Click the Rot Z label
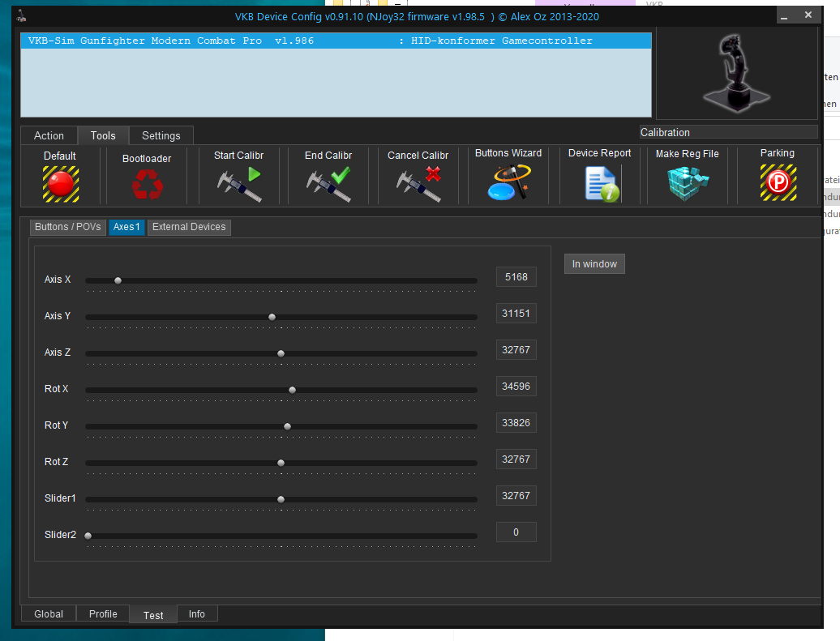 click(x=56, y=462)
